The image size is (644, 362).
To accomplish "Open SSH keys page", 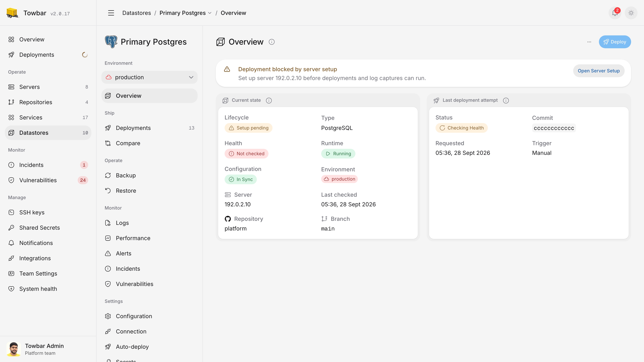I will [48, 212].
